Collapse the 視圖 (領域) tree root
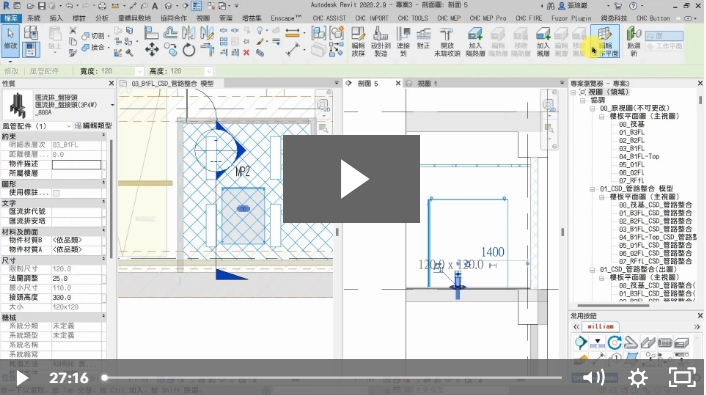Screen dimensions: 706x395 [x=573, y=92]
